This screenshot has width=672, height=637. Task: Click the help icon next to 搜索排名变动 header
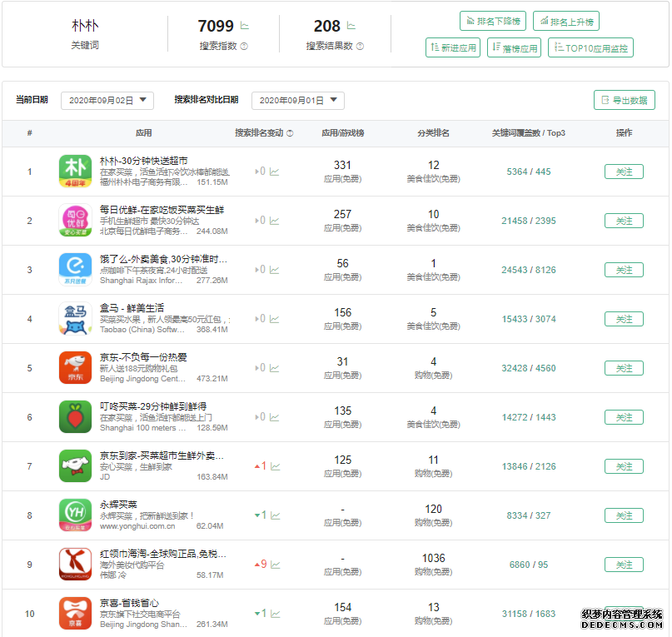coord(290,133)
